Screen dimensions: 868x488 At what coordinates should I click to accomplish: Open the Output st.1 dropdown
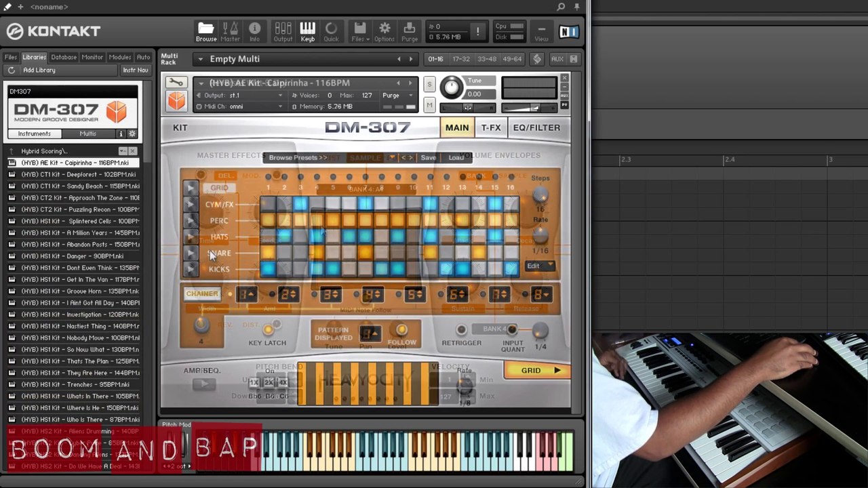click(281, 96)
